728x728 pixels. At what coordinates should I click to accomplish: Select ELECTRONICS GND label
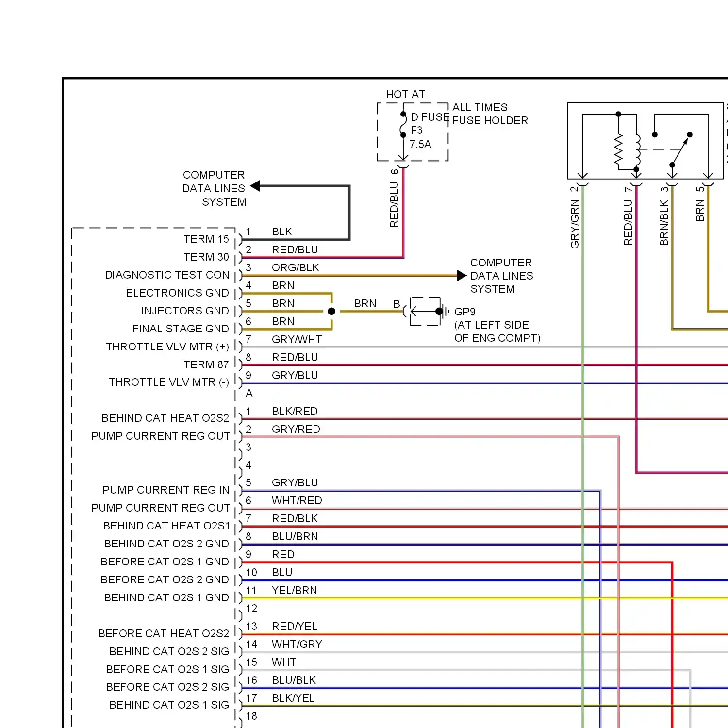[x=177, y=293]
